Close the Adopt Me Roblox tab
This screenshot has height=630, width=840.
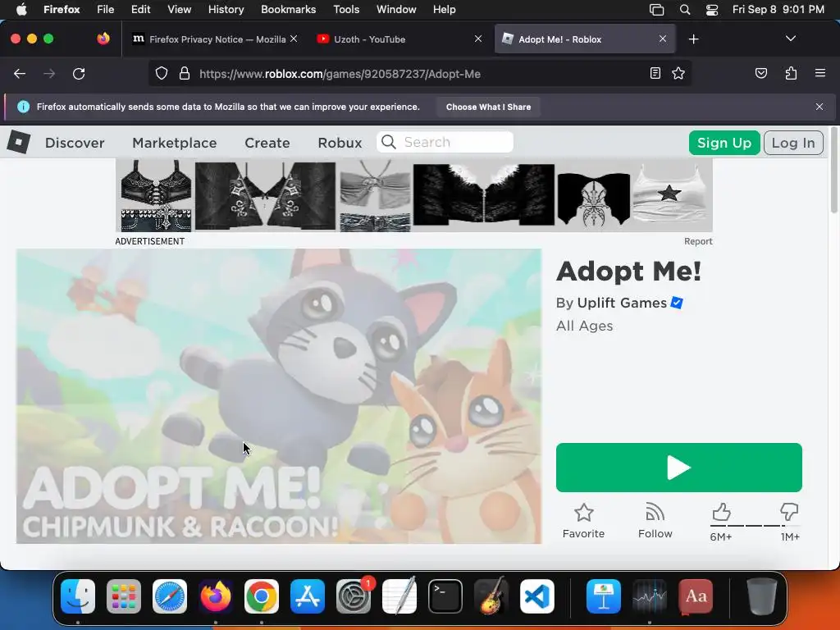(x=663, y=39)
